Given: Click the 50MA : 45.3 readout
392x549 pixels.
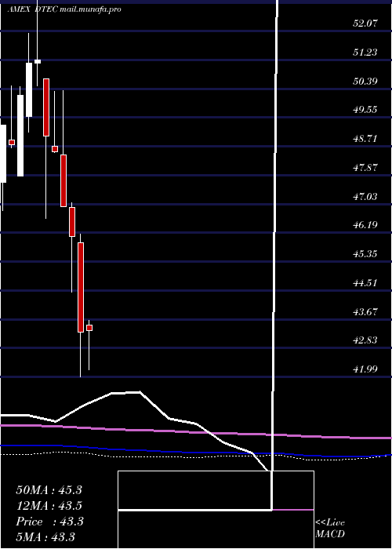Looking at the screenshot, I should click(x=49, y=490).
